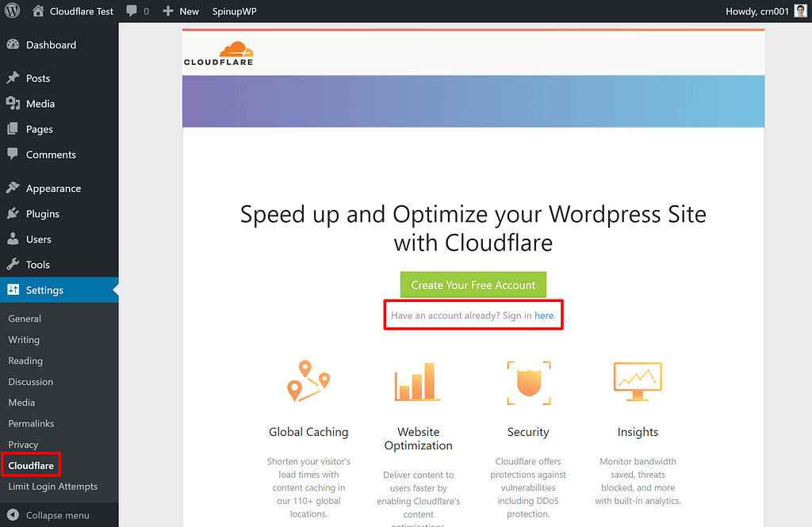
Task: Click the WordPress logo in the admin bar
Action: [12, 11]
